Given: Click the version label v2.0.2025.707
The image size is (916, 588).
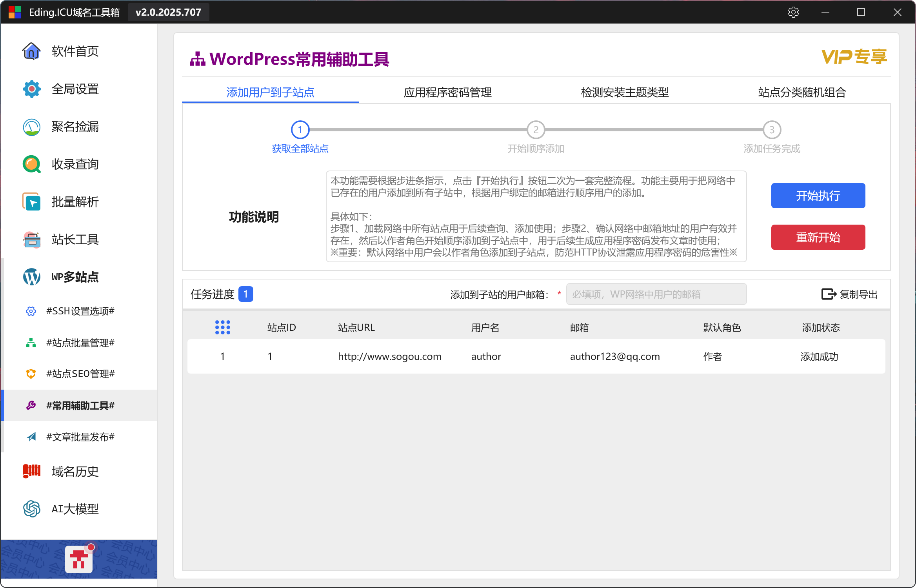Looking at the screenshot, I should pos(169,12).
